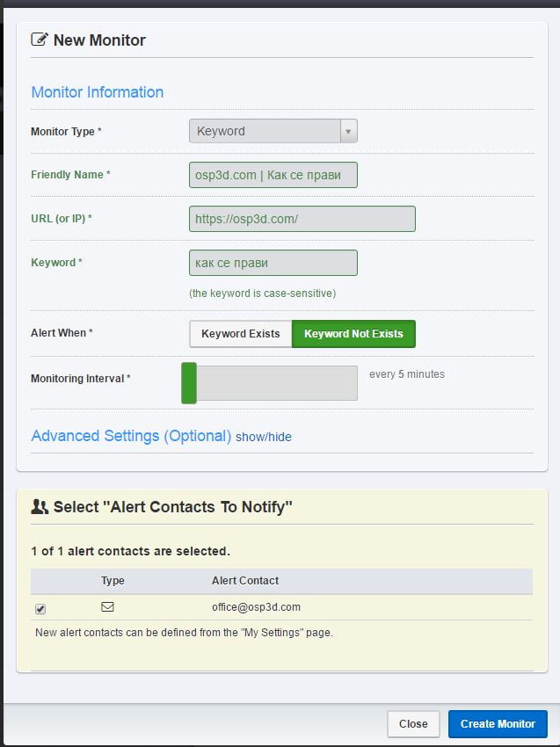Click the Monitor Type dropdown arrow

pyautogui.click(x=348, y=131)
